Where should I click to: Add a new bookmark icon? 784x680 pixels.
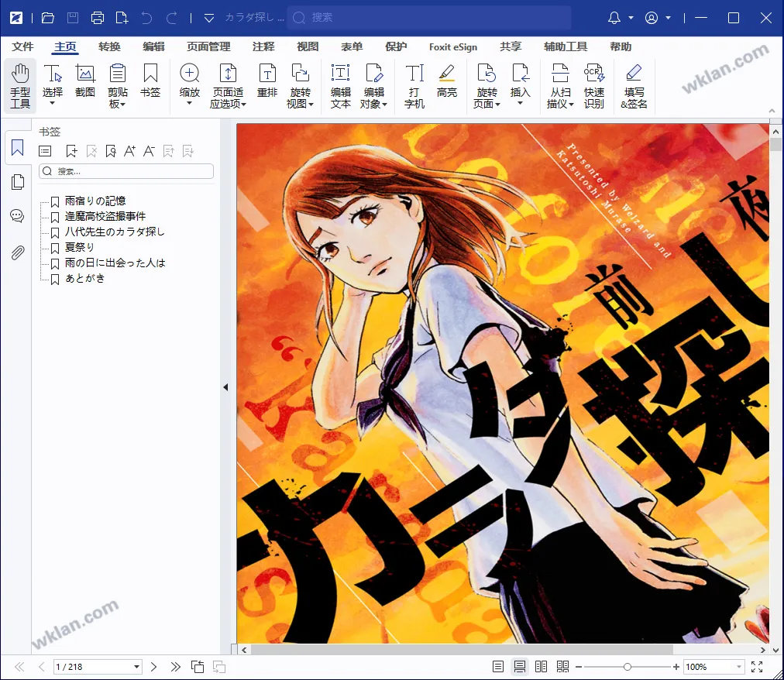coord(71,151)
